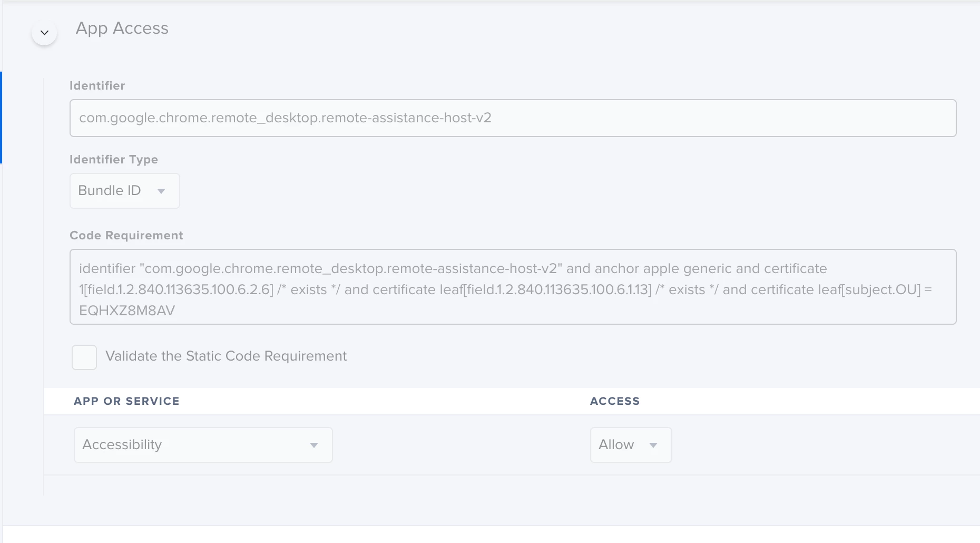
Task: Click the Validate the Static Code Requirement label
Action: click(x=226, y=356)
